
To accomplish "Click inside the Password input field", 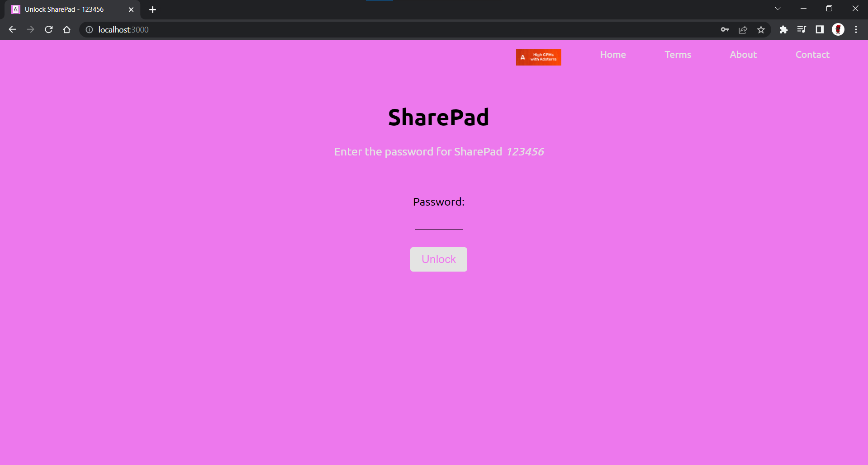I will tap(438, 226).
